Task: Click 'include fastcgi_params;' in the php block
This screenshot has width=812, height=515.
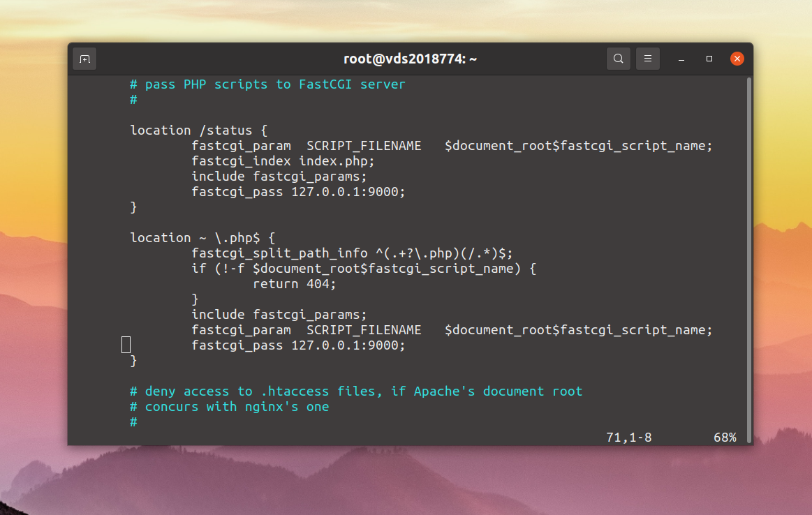Action: (279, 315)
